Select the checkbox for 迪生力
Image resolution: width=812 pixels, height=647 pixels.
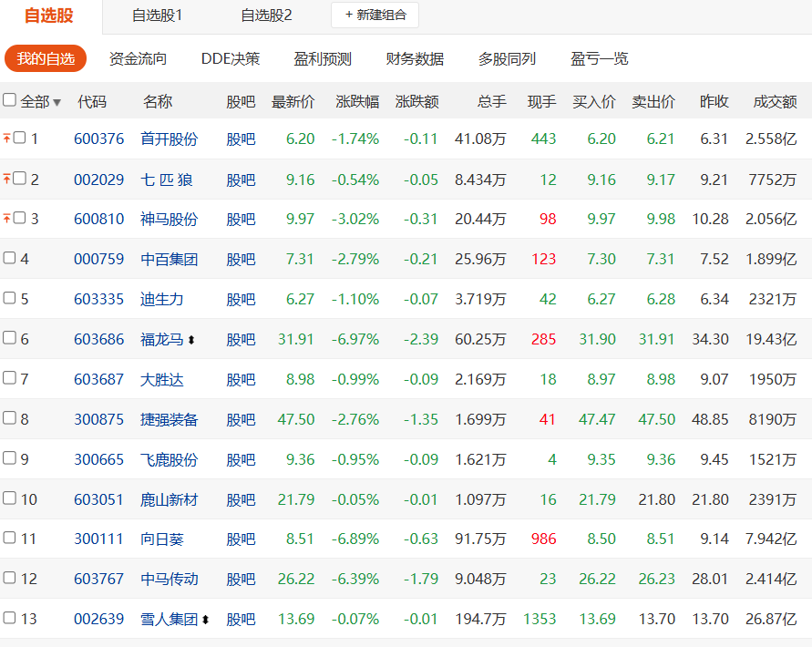(9, 298)
